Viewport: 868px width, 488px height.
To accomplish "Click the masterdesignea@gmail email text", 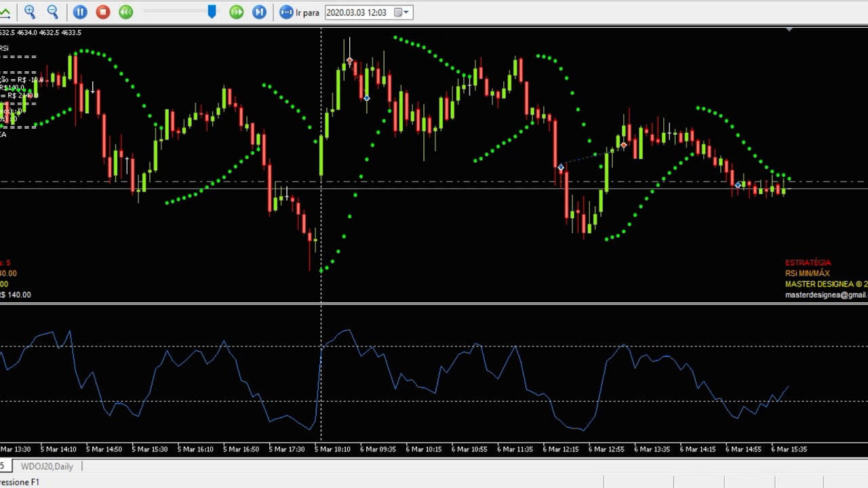I will [826, 295].
